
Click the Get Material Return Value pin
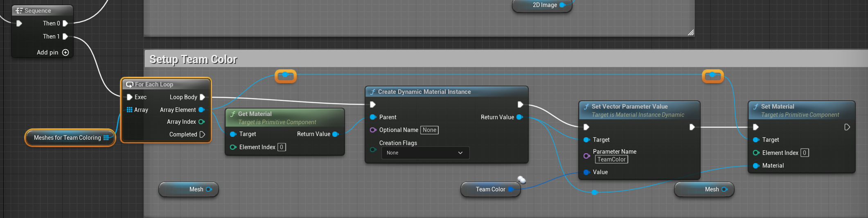click(336, 134)
